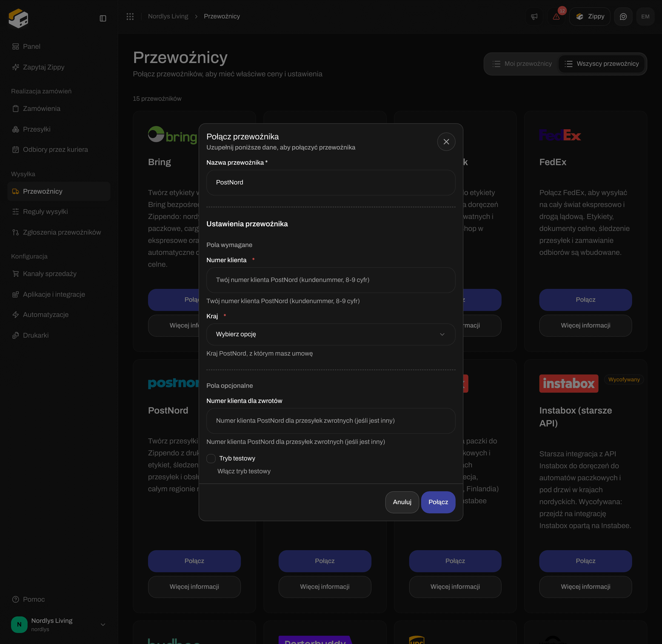Open Przesyłki in sidebar
This screenshot has width=662, height=644.
pyautogui.click(x=59, y=129)
